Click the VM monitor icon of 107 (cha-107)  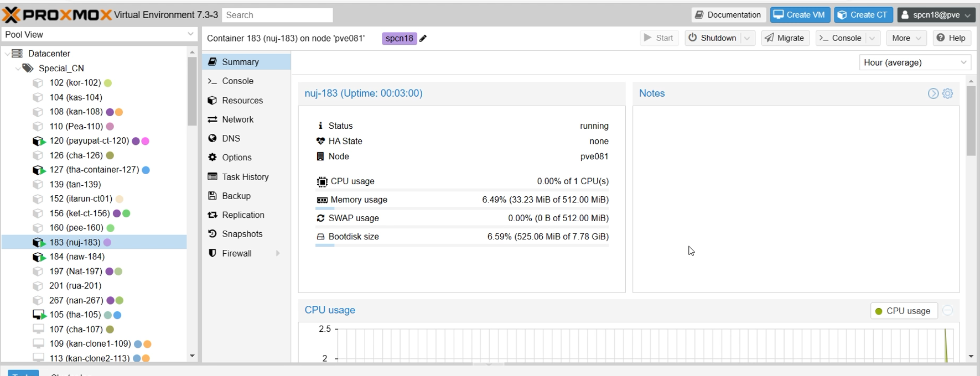click(38, 329)
